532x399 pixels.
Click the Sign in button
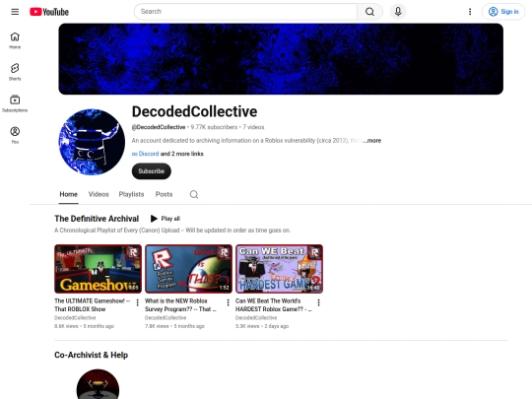tap(503, 12)
